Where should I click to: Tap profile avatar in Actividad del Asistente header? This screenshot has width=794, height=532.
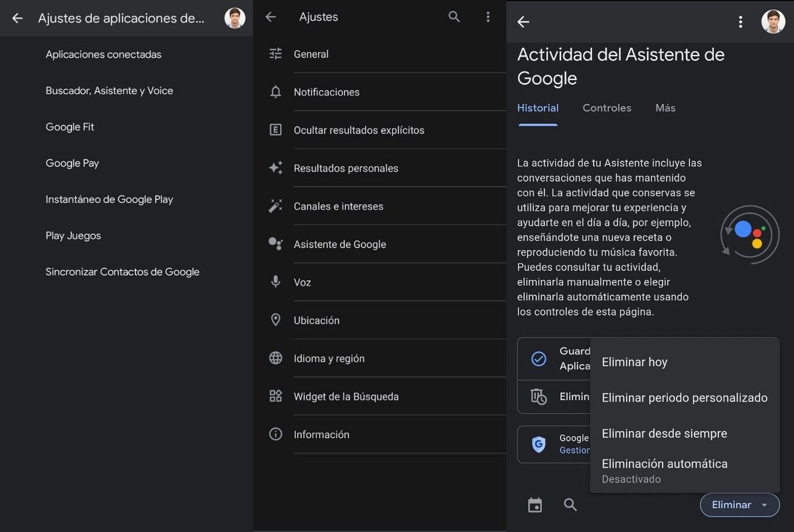(773, 21)
